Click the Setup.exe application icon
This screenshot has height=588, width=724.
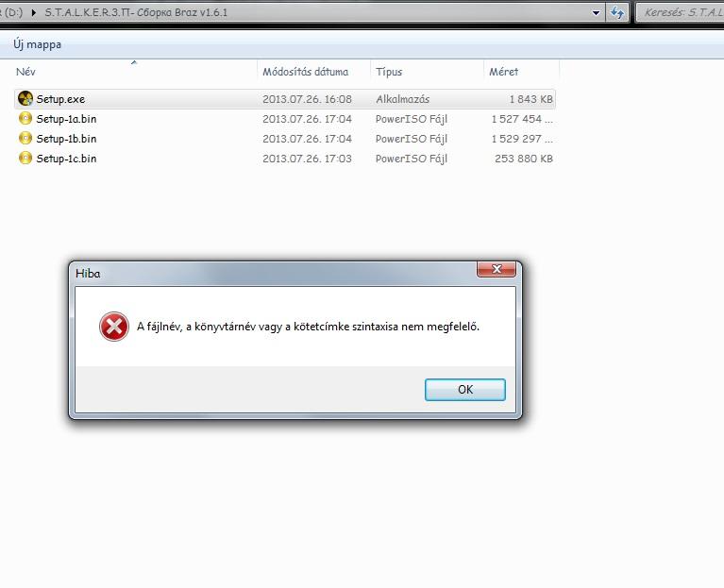[x=25, y=98]
